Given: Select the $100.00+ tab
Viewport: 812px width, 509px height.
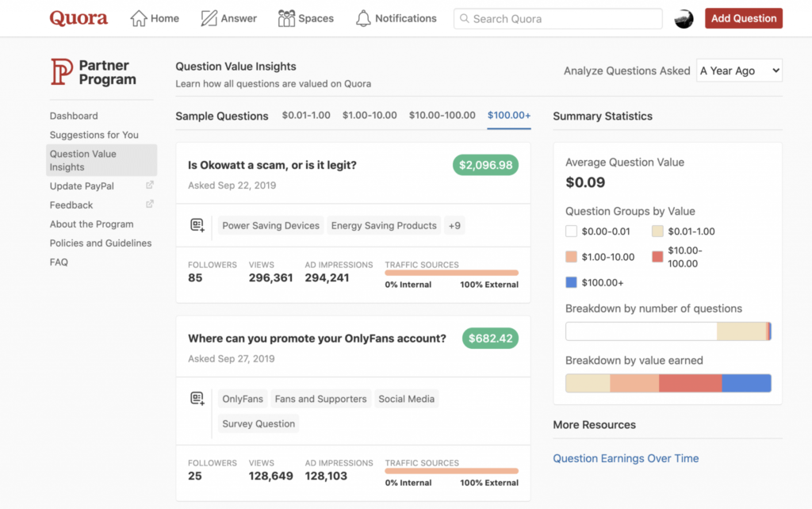Looking at the screenshot, I should coord(508,115).
